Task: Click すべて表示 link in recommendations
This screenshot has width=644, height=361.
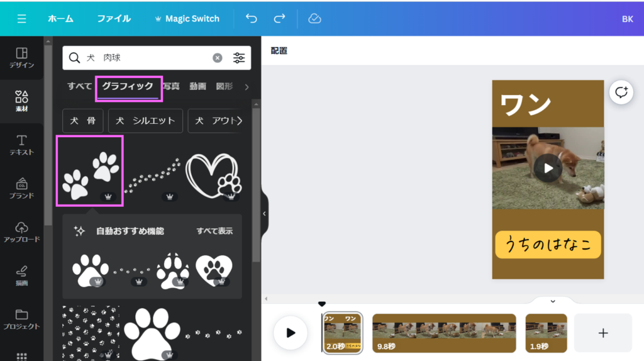Action: 214,231
